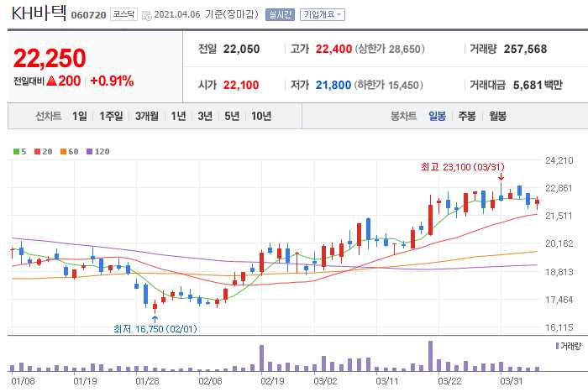The image size is (588, 392).
Task: Switch to the 일봉 candlestick chart
Action: (437, 116)
